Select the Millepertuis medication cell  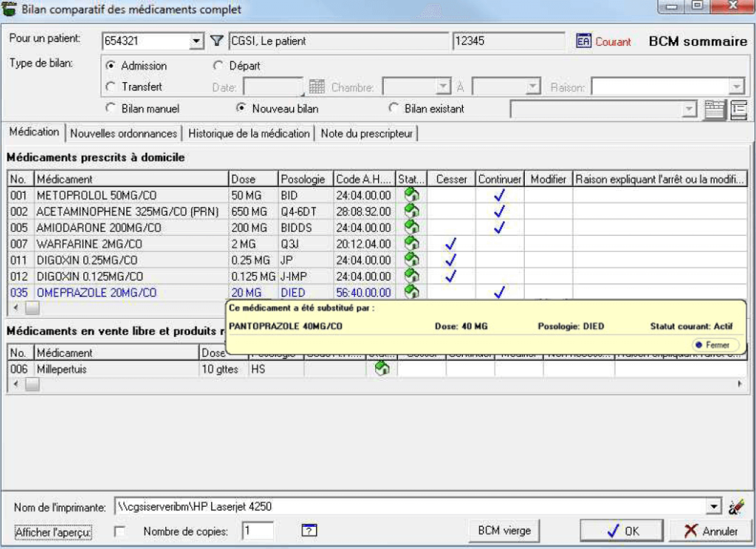116,369
